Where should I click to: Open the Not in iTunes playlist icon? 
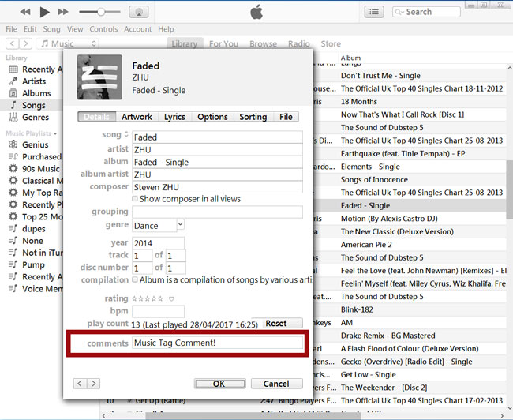click(13, 253)
